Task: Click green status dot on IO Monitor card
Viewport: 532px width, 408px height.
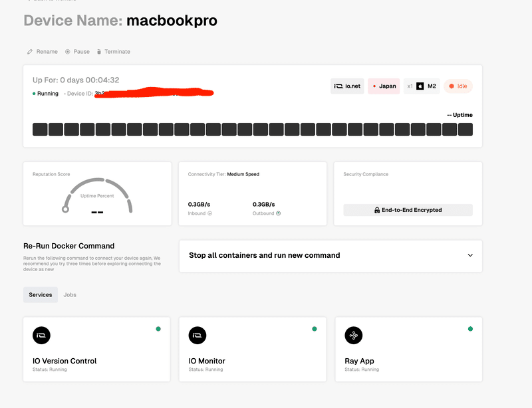Action: point(314,329)
